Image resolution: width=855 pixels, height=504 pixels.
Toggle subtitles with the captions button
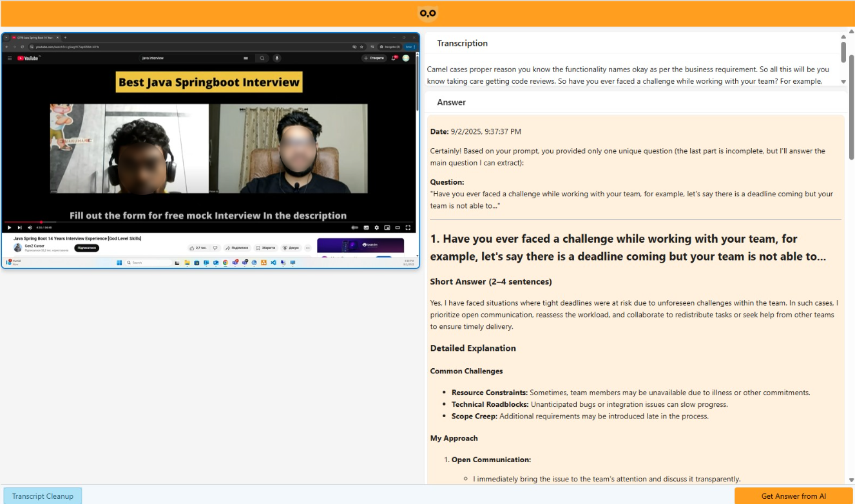coord(366,227)
